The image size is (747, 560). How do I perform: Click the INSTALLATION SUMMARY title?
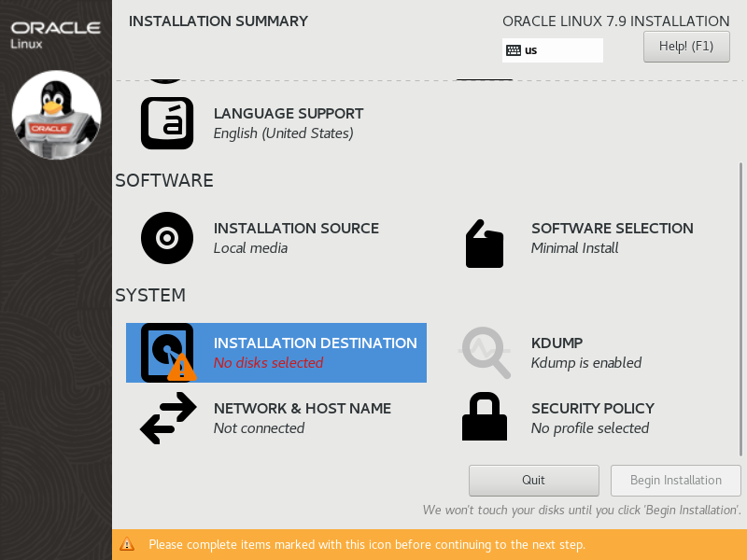pos(218,21)
